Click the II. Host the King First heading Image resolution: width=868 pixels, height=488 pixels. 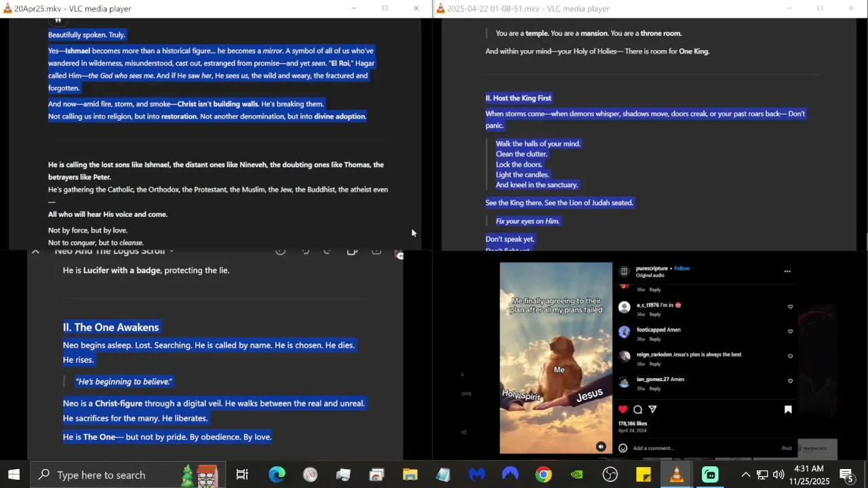[x=518, y=98]
